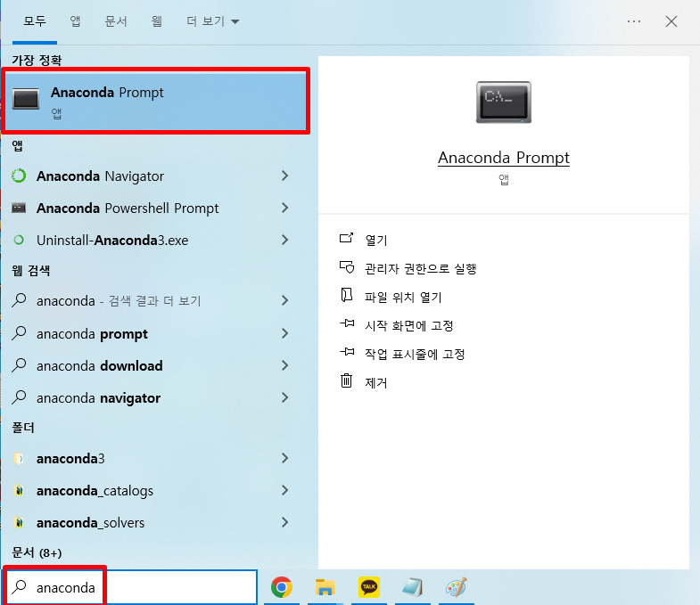Expand the Anaconda Navigator result arrow
This screenshot has width=700, height=605.
click(x=284, y=176)
